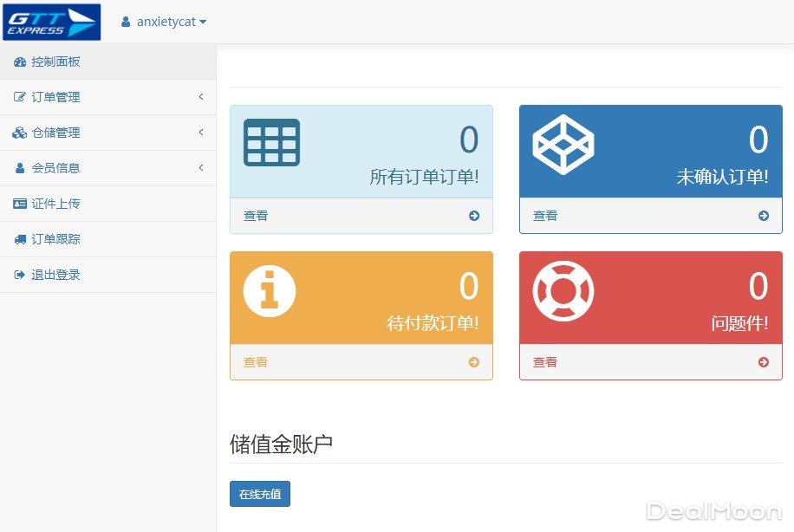Select 控制面板 in the sidebar
This screenshot has width=794, height=532.
point(55,62)
